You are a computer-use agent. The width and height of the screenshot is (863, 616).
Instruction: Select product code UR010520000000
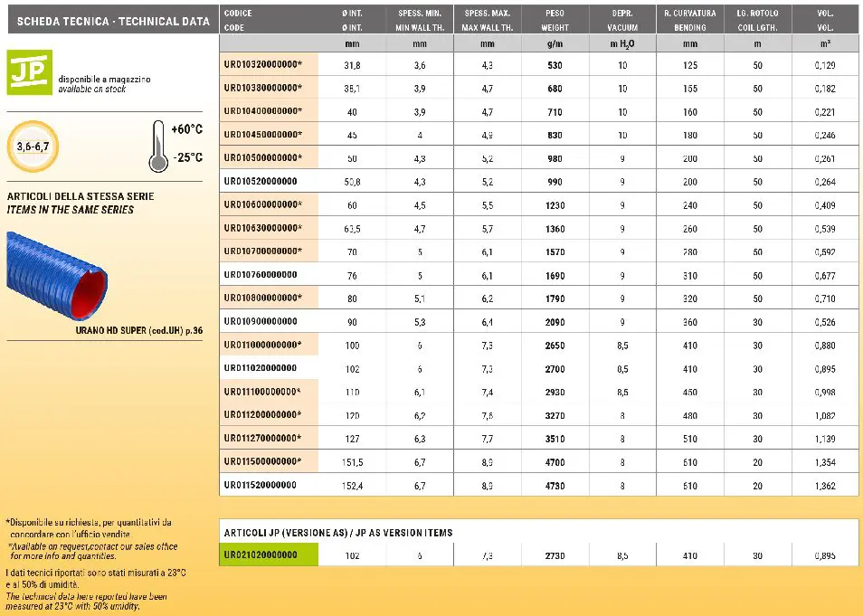tap(260, 182)
